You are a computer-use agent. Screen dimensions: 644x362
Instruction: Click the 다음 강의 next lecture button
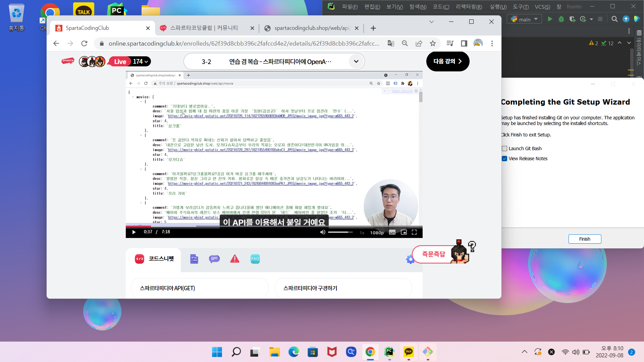coord(448,61)
